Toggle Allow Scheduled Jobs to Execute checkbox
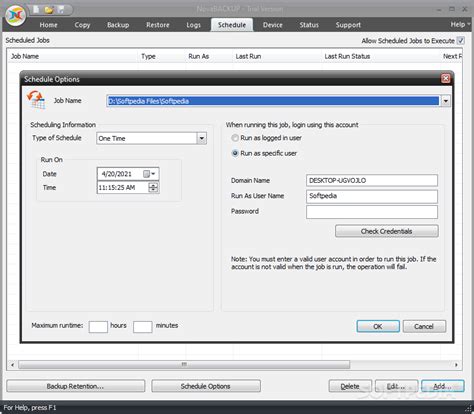The height and width of the screenshot is (414, 474). coord(460,41)
